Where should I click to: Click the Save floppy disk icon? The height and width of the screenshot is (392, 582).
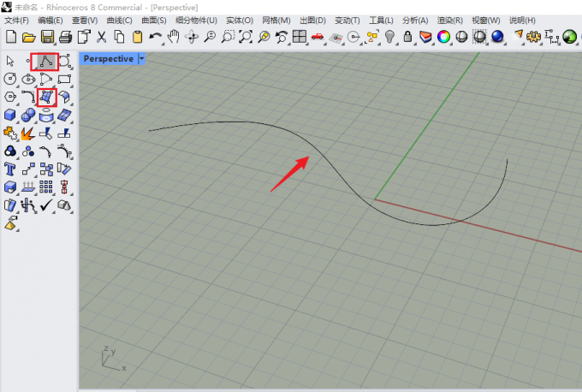click(47, 37)
